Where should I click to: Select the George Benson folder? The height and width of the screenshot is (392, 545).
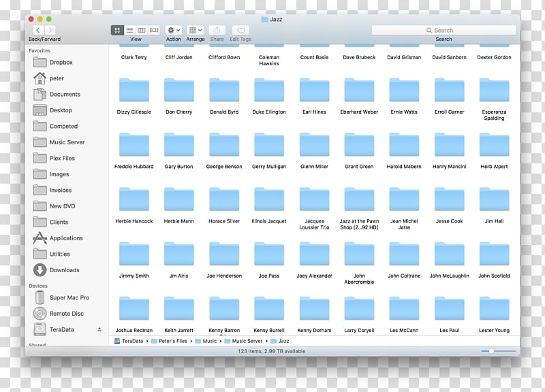pyautogui.click(x=224, y=145)
